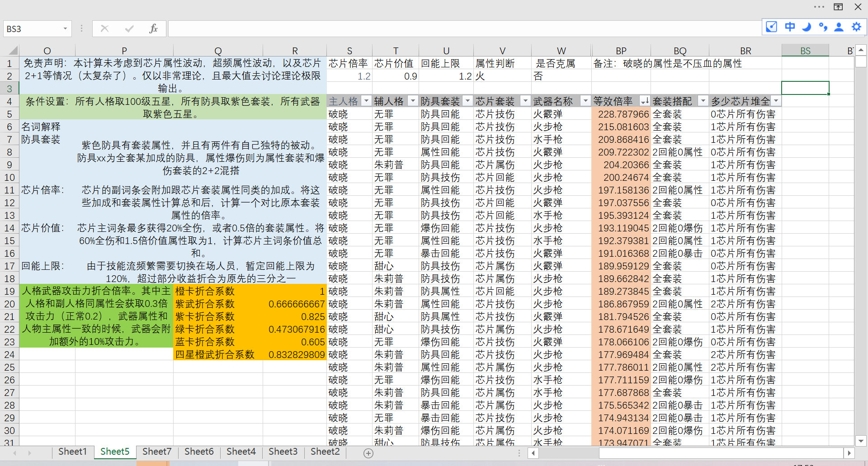
Task: Switch to the Sheet3 tab
Action: tap(283, 452)
